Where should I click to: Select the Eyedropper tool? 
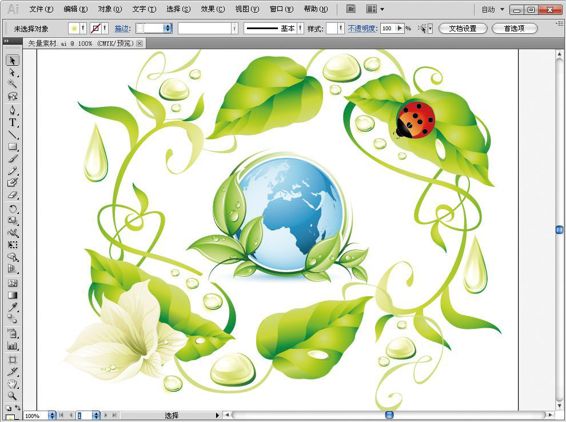tap(12, 307)
